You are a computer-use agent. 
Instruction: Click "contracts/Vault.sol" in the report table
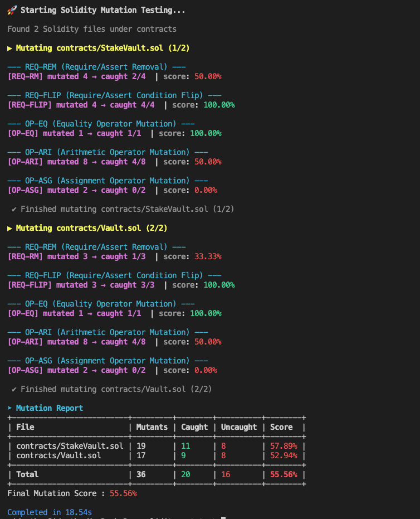pyautogui.click(x=58, y=456)
